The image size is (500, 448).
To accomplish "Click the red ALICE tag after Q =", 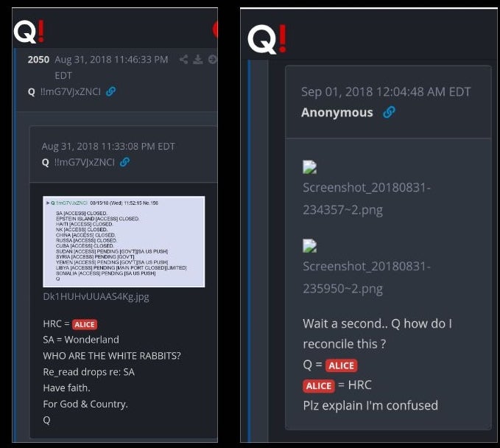I will click(341, 365).
